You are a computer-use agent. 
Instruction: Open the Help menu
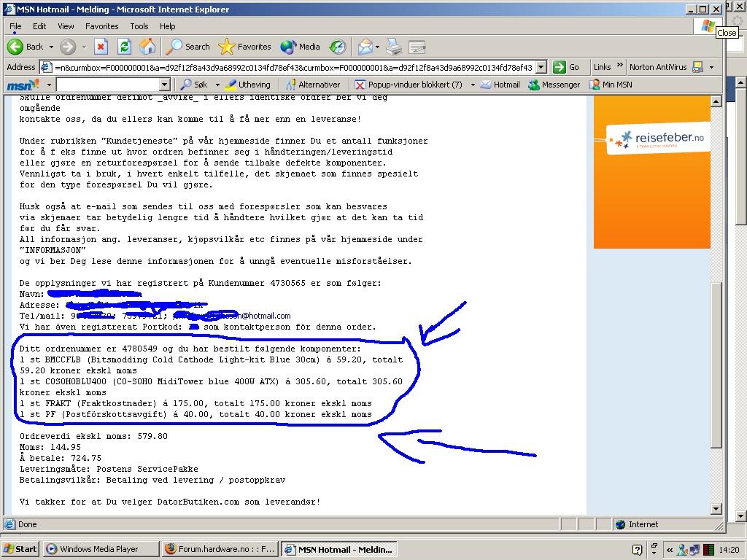point(167,26)
